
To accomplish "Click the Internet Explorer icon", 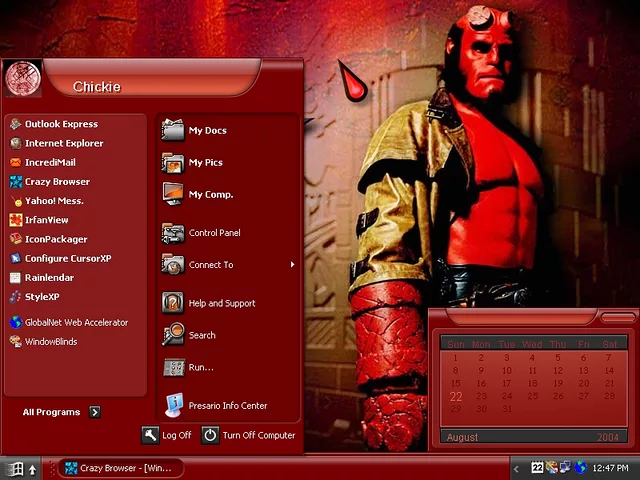I will coord(16,143).
